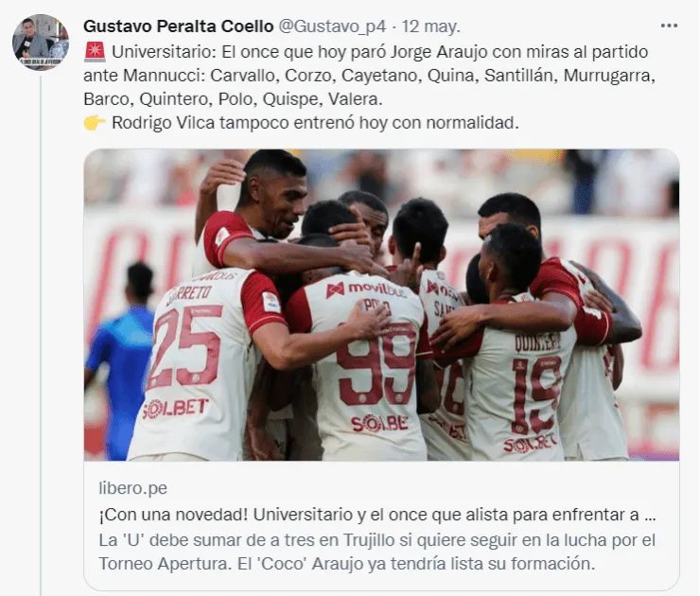Image resolution: width=700 pixels, height=596 pixels.
Task: Open the Universitario players celebration photo
Action: 382,305
